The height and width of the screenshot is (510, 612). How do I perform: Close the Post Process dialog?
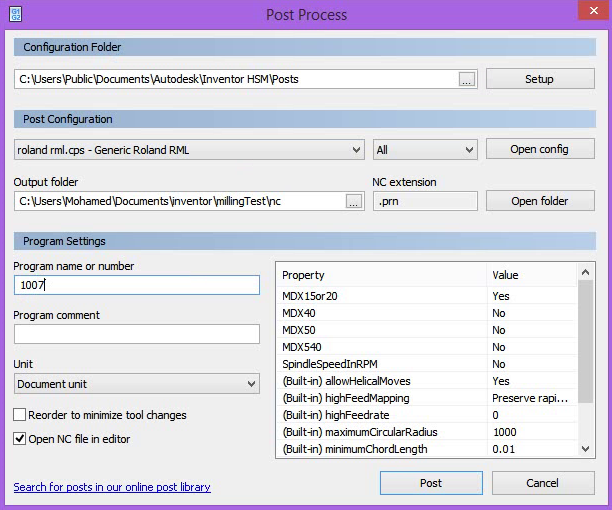(x=594, y=11)
